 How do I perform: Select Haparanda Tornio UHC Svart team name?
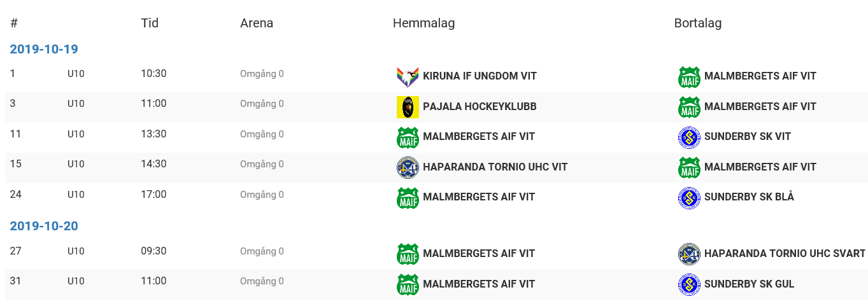pos(785,254)
